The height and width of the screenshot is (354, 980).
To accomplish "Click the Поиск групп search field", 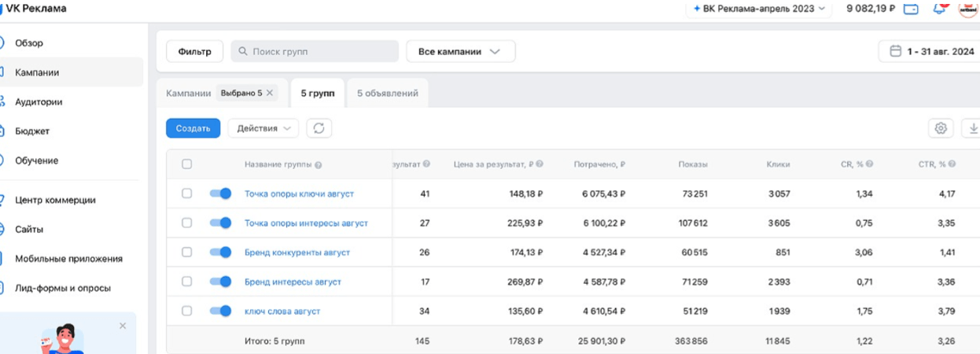I will tap(315, 52).
